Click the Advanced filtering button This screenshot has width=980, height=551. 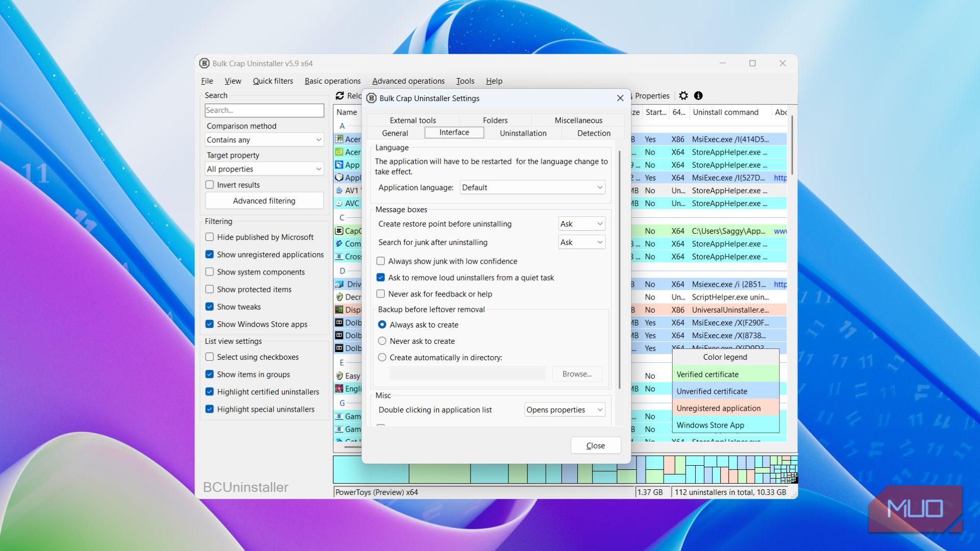264,201
